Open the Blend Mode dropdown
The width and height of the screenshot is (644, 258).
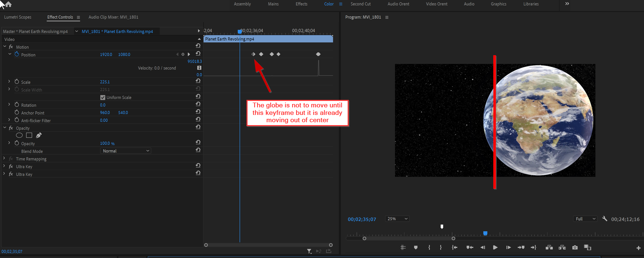coord(125,151)
